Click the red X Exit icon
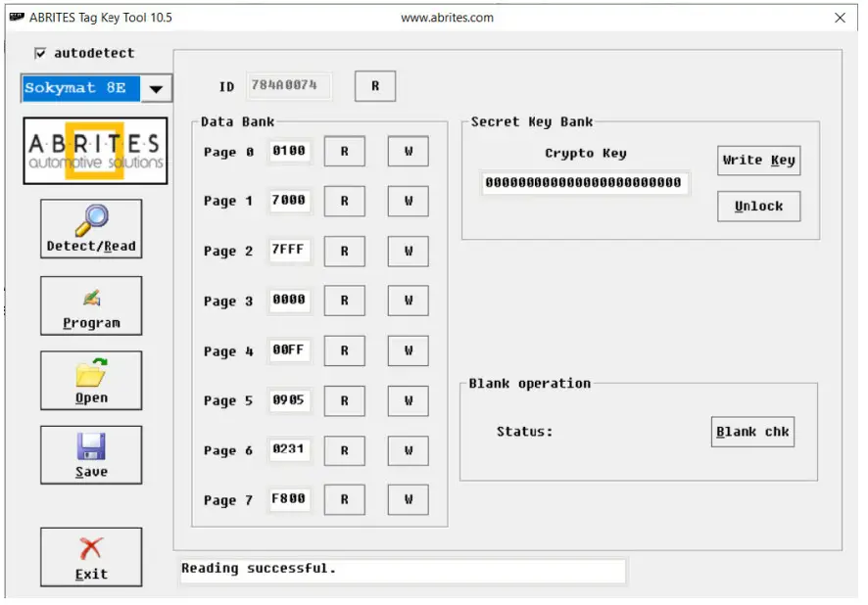868x605 pixels. (x=90, y=546)
